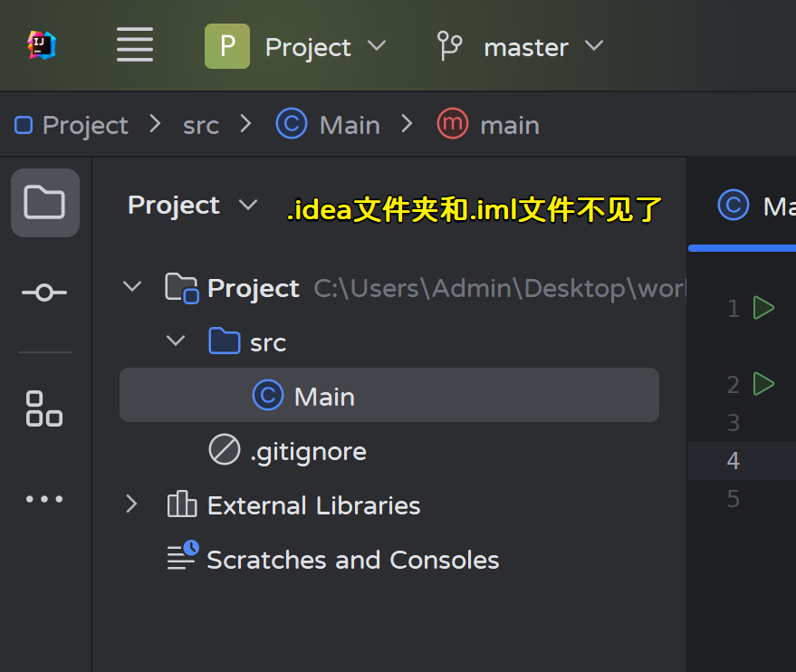Screen dimensions: 796x672
Task: Select the Main class in project tree
Action: [323, 396]
